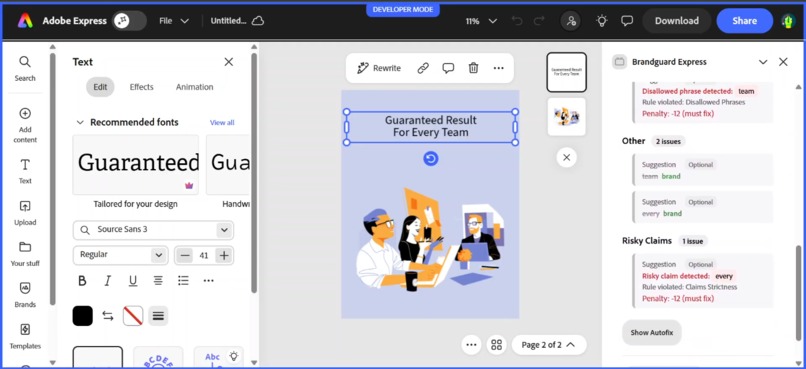Click the lightbulb tips icon
Image resolution: width=806 pixels, height=369 pixels.
[601, 21]
